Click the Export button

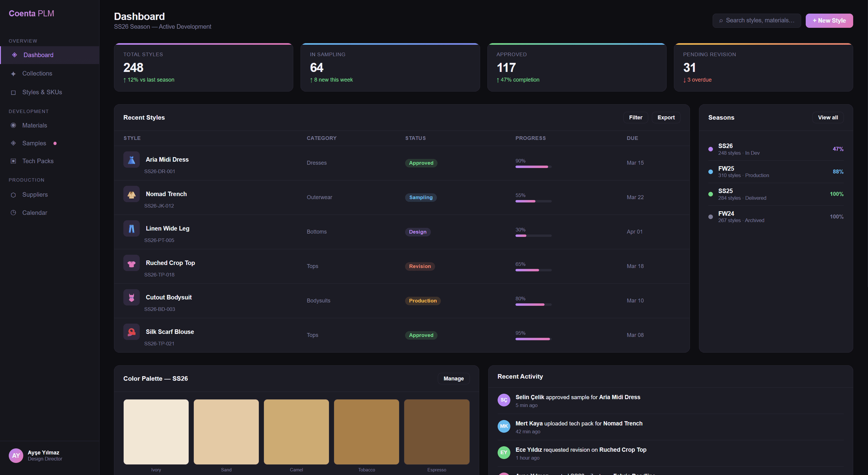pos(666,118)
